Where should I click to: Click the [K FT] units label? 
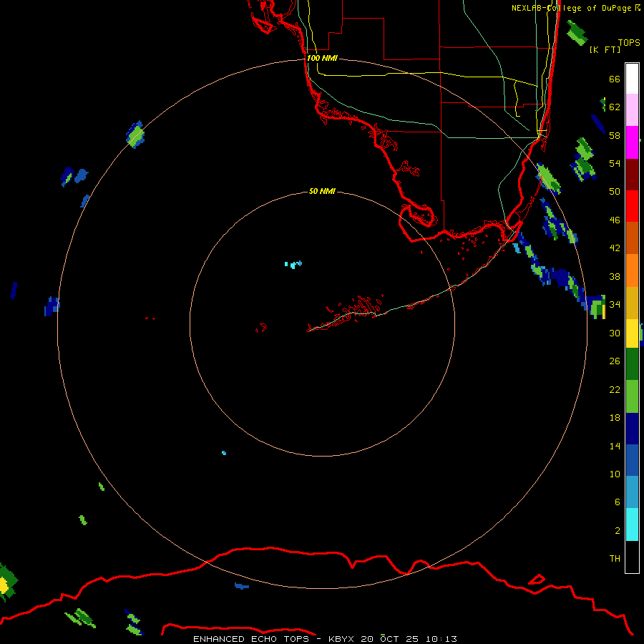pyautogui.click(x=605, y=49)
